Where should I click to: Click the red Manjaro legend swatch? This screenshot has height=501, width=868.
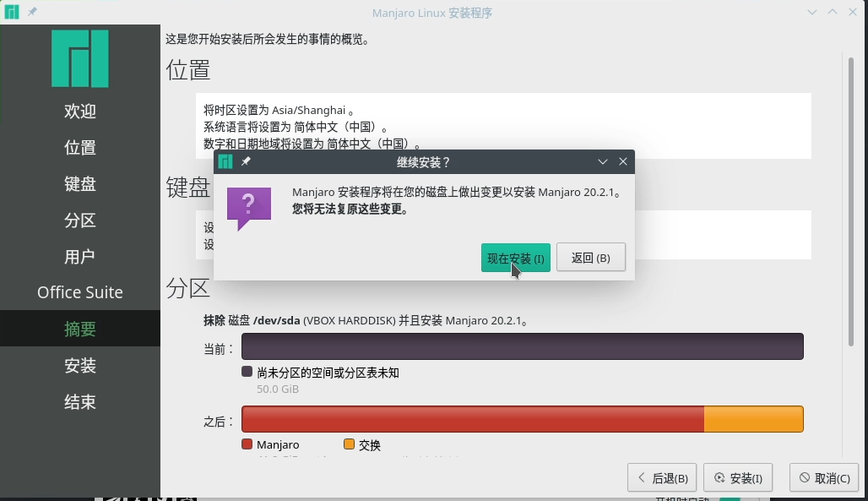[x=247, y=444]
